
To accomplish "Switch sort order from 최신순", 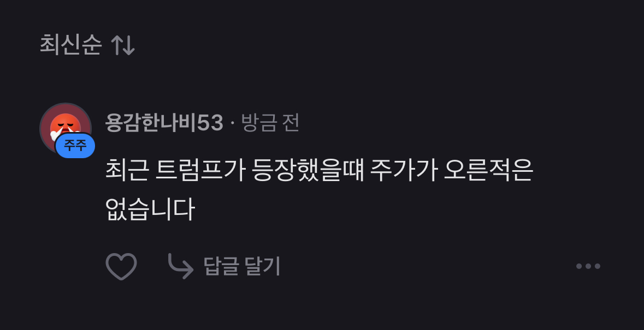I will tap(87, 45).
